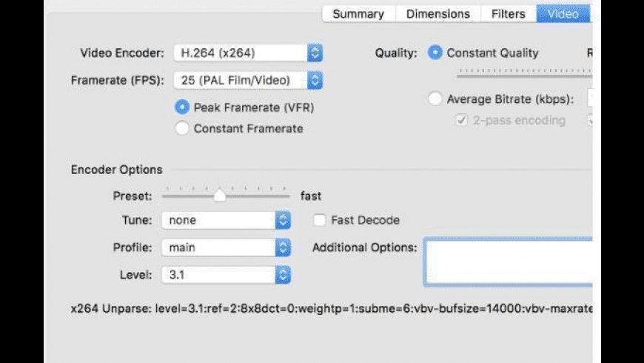Select the Video tab

coord(562,14)
